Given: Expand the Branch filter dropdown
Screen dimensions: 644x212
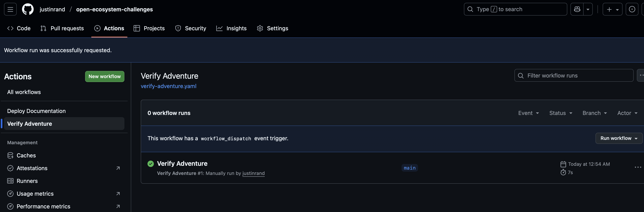Looking at the screenshot, I should point(595,113).
